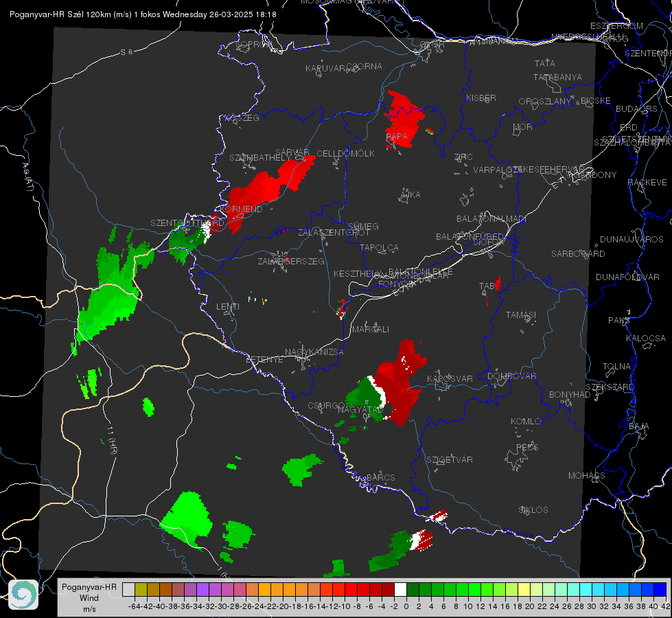
Task: Click the '42' legend value
Action: [x=665, y=606]
